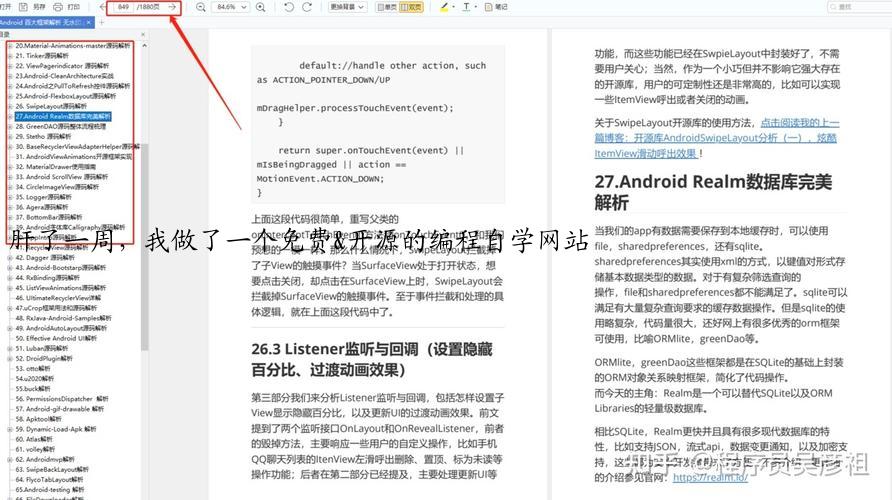Select 52. DroidPlugin outline entry
Viewport: 892px width, 500px height.
[x=44, y=359]
